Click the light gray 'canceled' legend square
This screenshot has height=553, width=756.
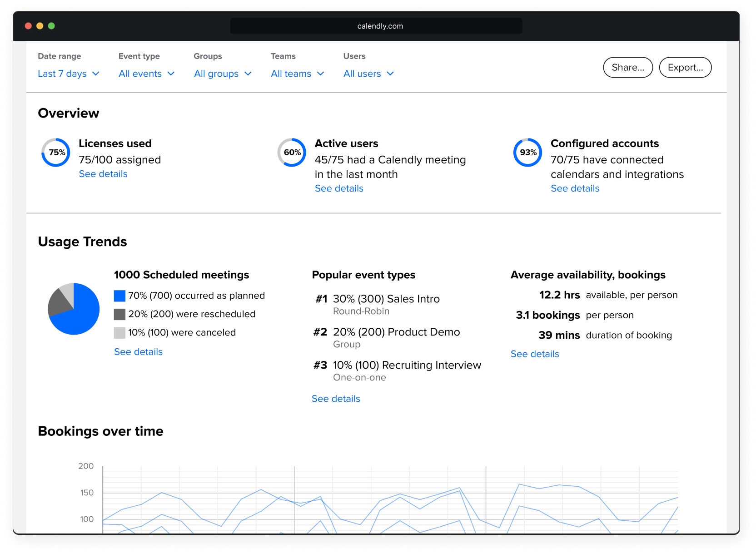(x=119, y=333)
